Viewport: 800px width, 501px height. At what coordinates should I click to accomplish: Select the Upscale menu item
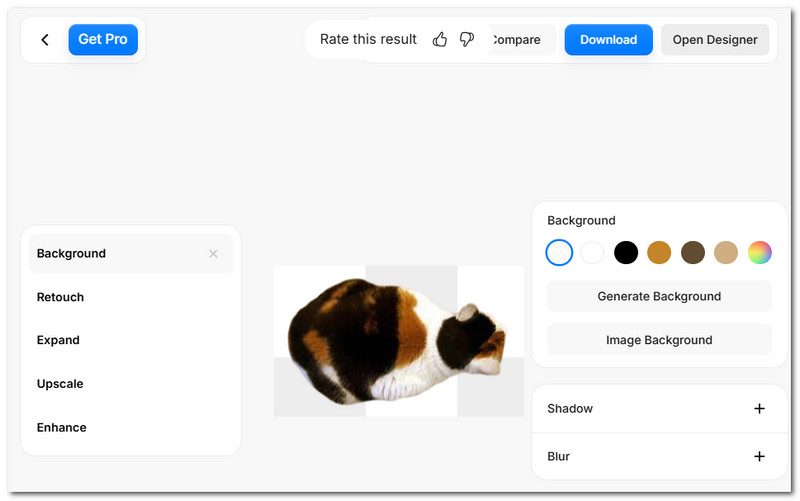coord(60,384)
